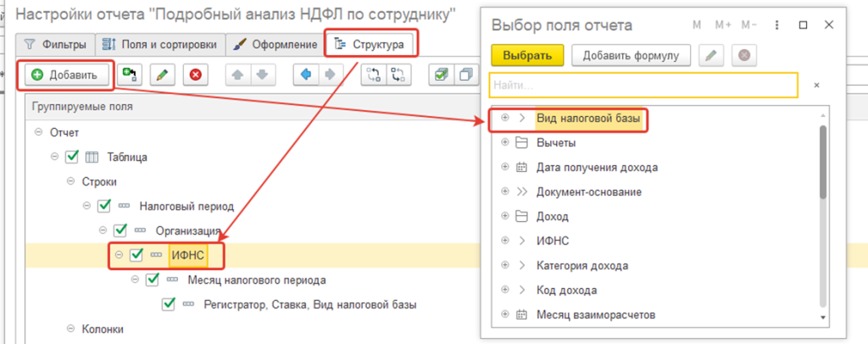Viewport: 868px width, 344px height.
Task: Select the Категория дохода row in the dialog
Action: coord(654,265)
